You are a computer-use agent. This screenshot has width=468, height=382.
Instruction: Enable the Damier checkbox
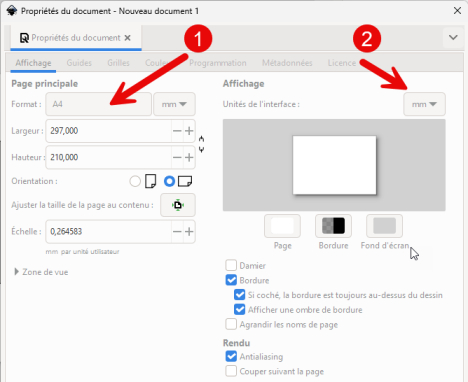[231, 265]
